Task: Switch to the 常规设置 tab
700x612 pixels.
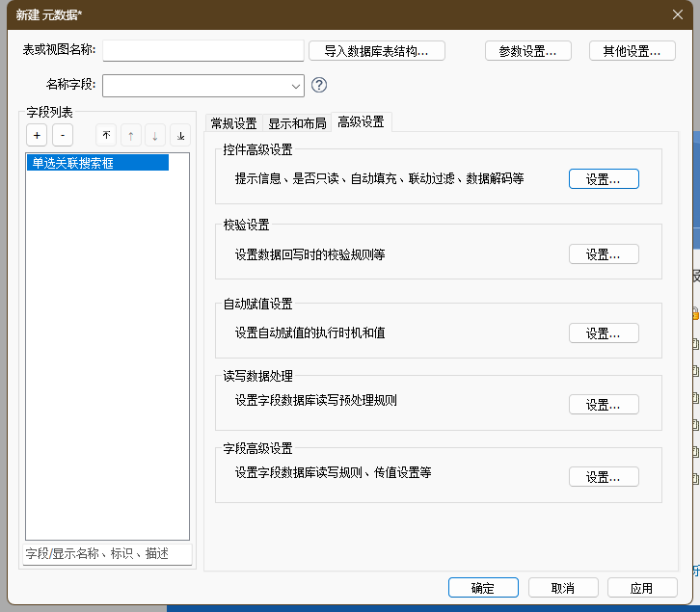Action: [x=233, y=122]
